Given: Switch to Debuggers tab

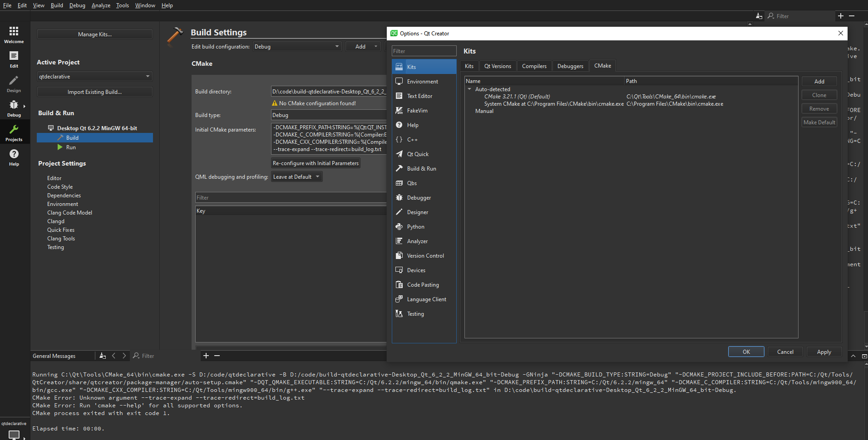Looking at the screenshot, I should coord(570,66).
